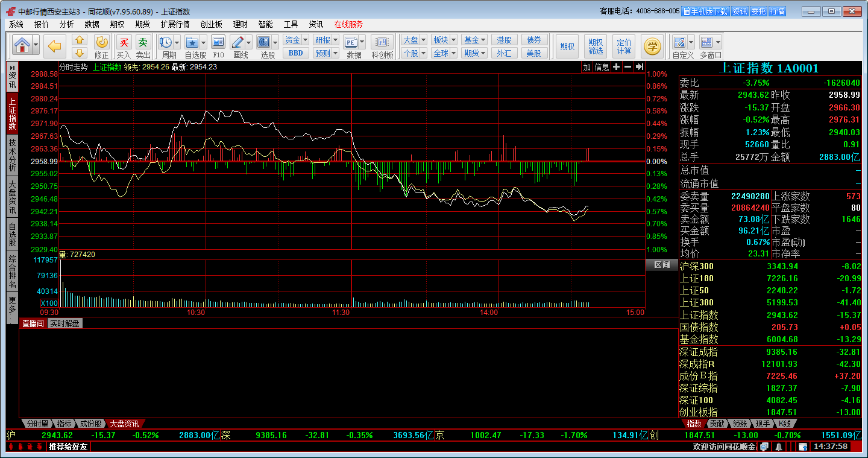Click the green 卖出 sell icon
The image size is (868, 458).
tap(143, 43)
